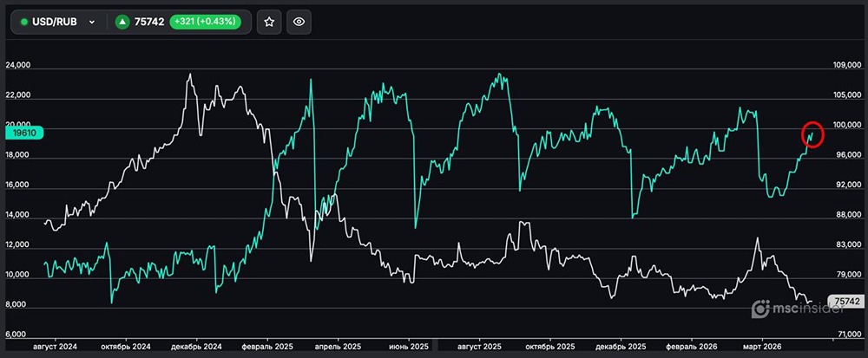Select the февраль 2025 date label
The image size is (868, 358).
click(266, 347)
